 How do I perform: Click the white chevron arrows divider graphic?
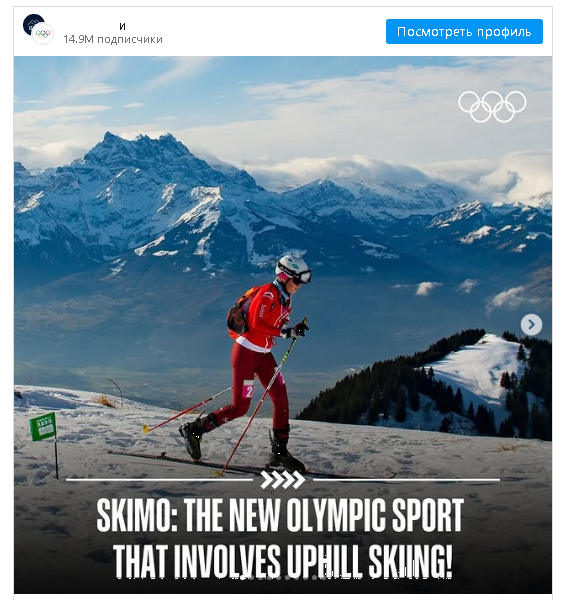(282, 479)
